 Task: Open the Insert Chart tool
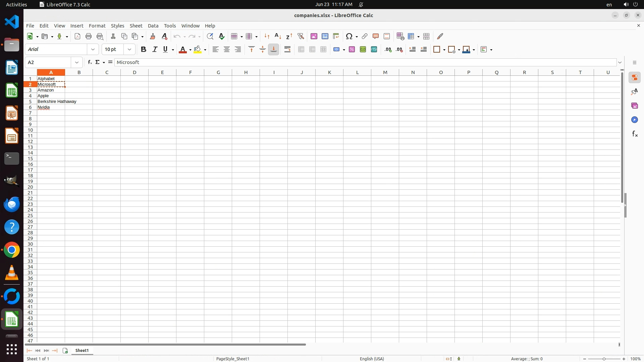[325, 36]
